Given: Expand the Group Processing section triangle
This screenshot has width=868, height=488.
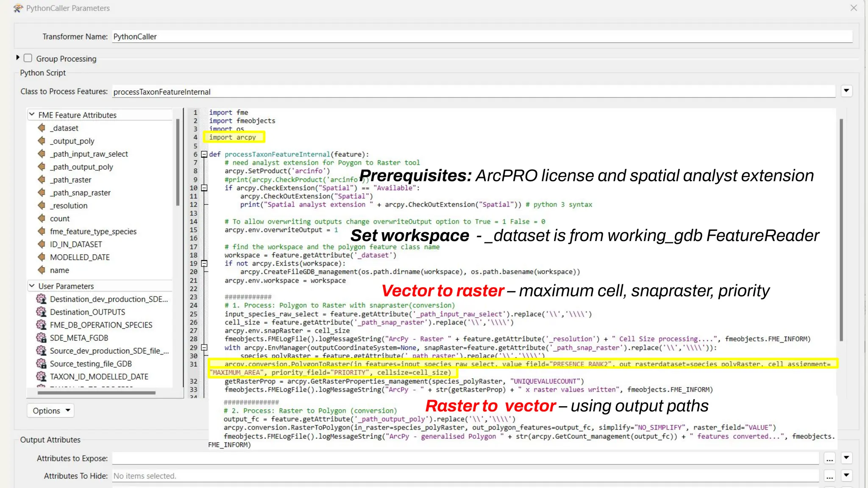Looking at the screenshot, I should [x=18, y=57].
